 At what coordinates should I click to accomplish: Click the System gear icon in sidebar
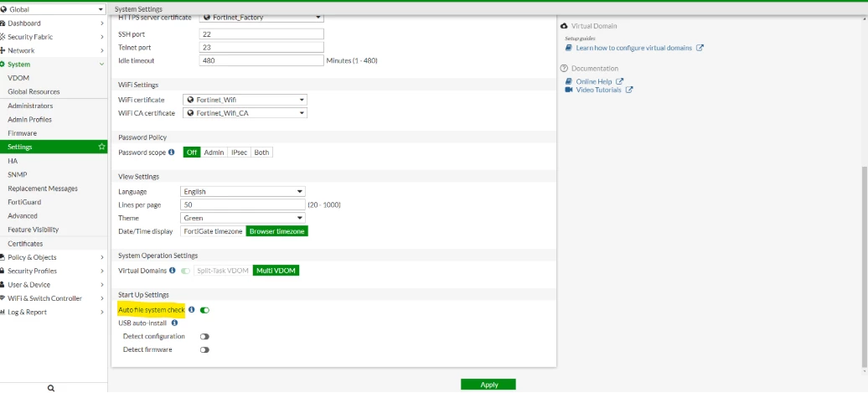coord(3,65)
